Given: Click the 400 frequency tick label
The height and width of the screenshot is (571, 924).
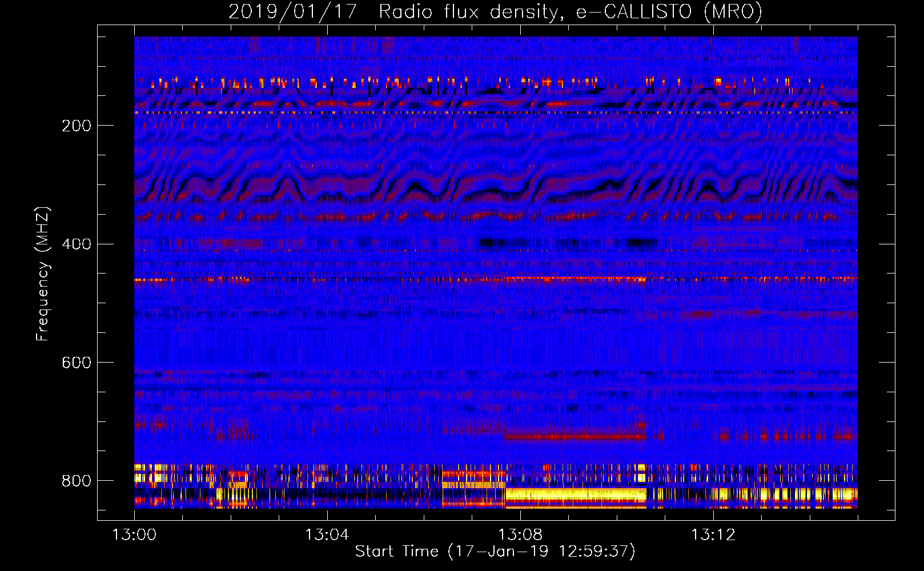Looking at the screenshot, I should point(77,244).
